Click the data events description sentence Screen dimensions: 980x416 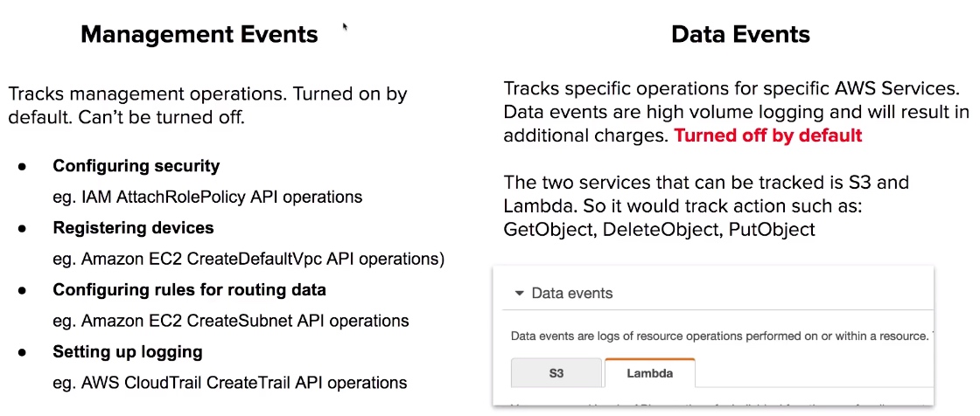point(718,336)
